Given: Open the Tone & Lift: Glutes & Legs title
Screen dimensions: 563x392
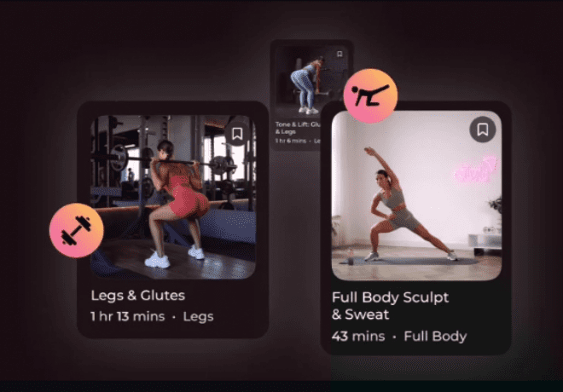Looking at the screenshot, I should pos(298,128).
